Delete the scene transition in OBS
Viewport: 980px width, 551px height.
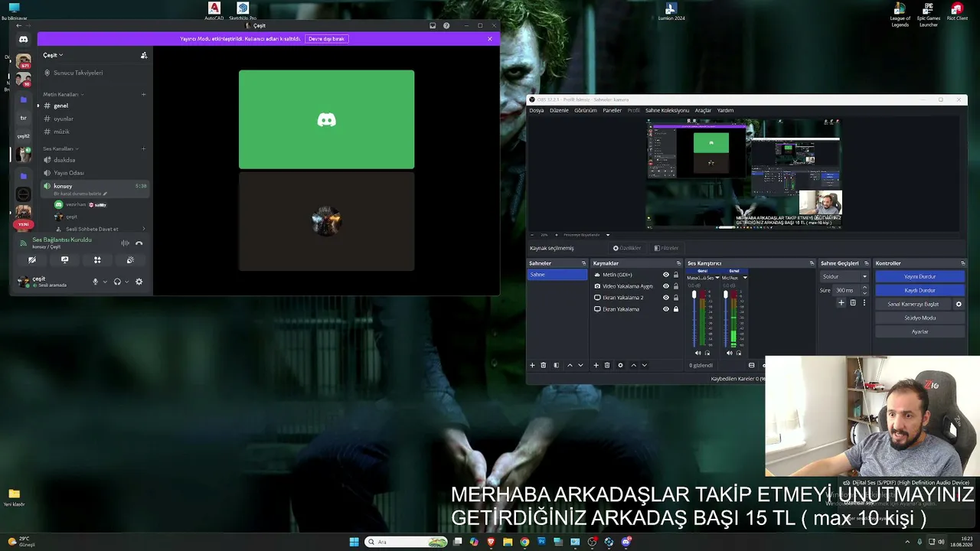point(853,303)
